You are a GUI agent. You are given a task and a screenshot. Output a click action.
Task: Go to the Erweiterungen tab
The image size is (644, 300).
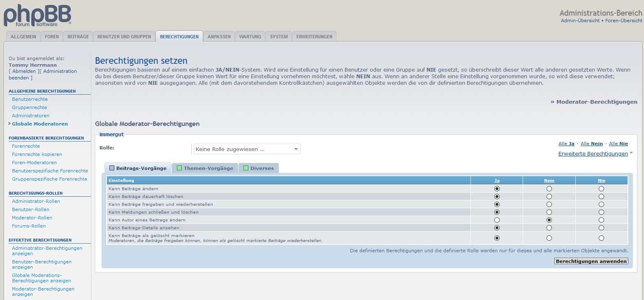click(314, 37)
